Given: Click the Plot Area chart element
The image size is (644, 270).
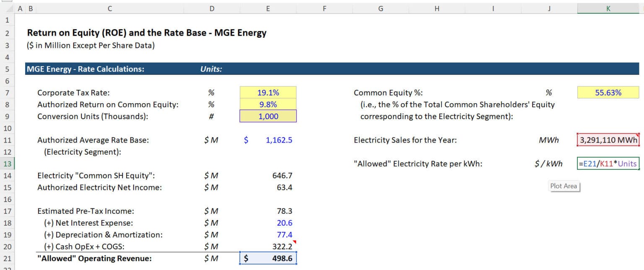Looking at the screenshot, I should (x=564, y=186).
